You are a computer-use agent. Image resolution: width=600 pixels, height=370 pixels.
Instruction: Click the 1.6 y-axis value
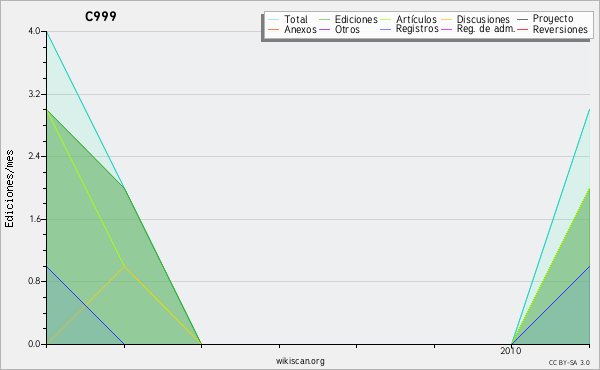pyautogui.click(x=34, y=219)
